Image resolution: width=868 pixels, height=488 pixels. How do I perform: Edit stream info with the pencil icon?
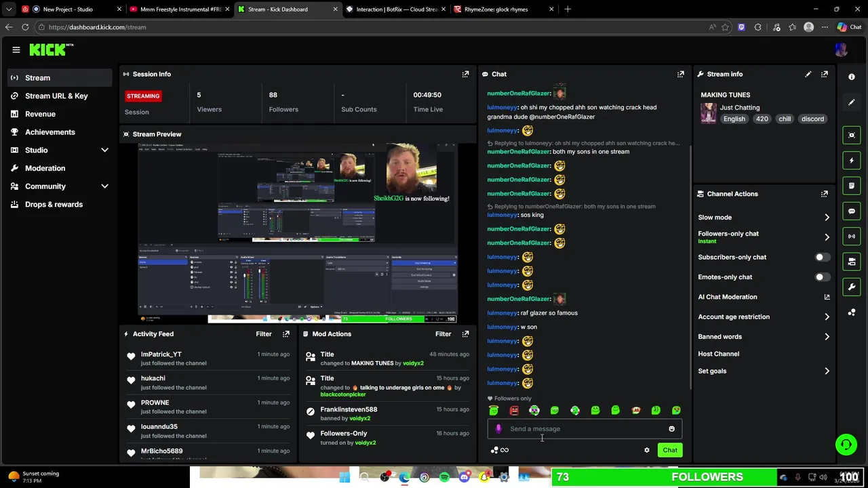pyautogui.click(x=808, y=74)
